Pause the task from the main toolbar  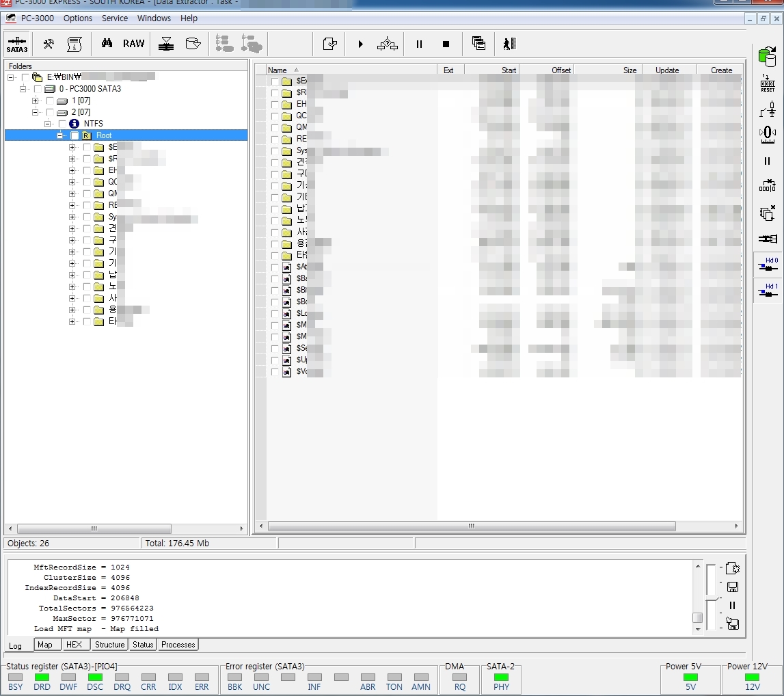point(420,44)
